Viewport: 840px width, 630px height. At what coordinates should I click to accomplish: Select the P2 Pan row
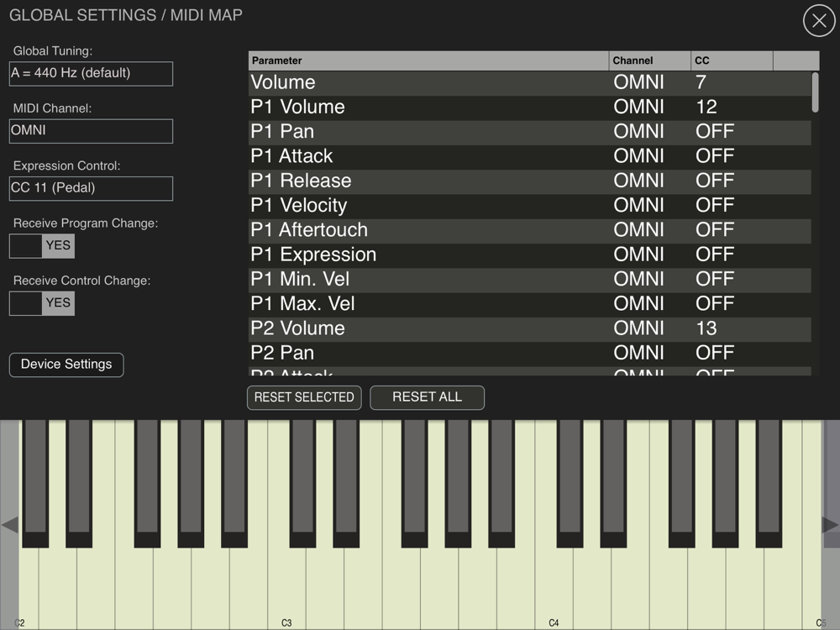(x=530, y=354)
